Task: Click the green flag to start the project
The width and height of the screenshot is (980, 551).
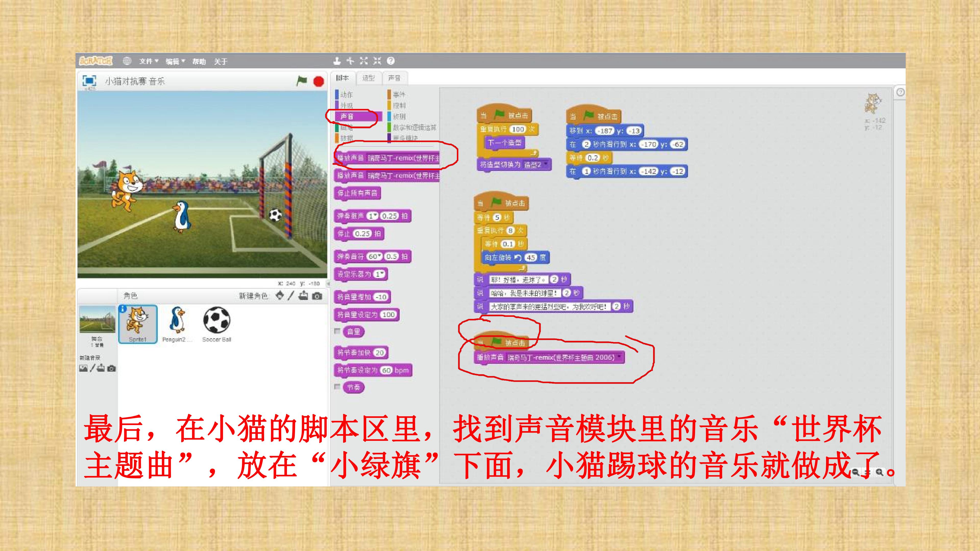Action: [302, 81]
